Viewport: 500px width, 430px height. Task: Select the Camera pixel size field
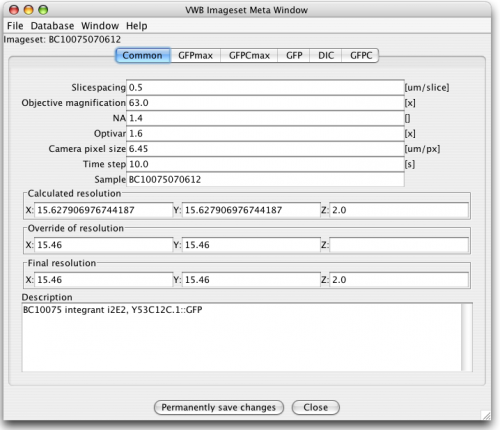click(x=265, y=149)
